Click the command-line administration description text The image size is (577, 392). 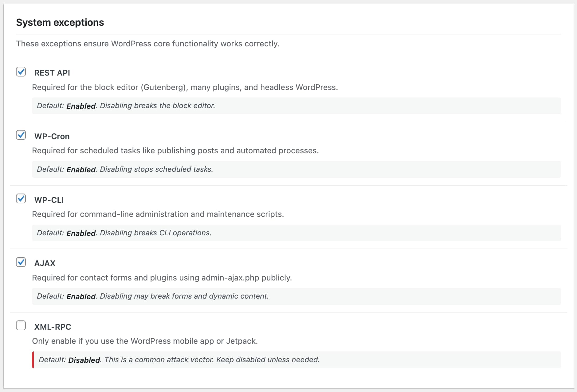tap(158, 214)
